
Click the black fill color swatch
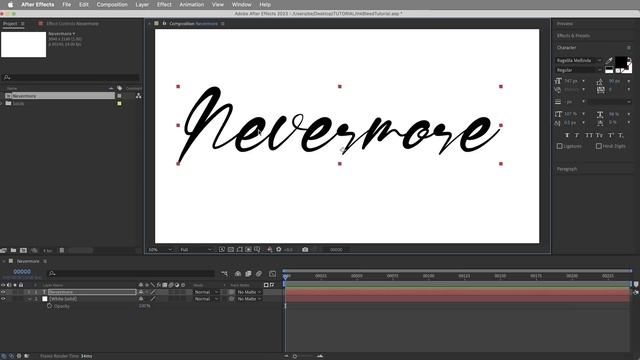(620, 62)
